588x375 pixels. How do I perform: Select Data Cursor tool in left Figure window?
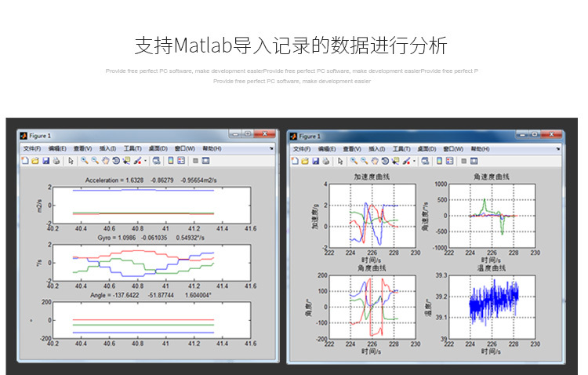tap(126, 161)
